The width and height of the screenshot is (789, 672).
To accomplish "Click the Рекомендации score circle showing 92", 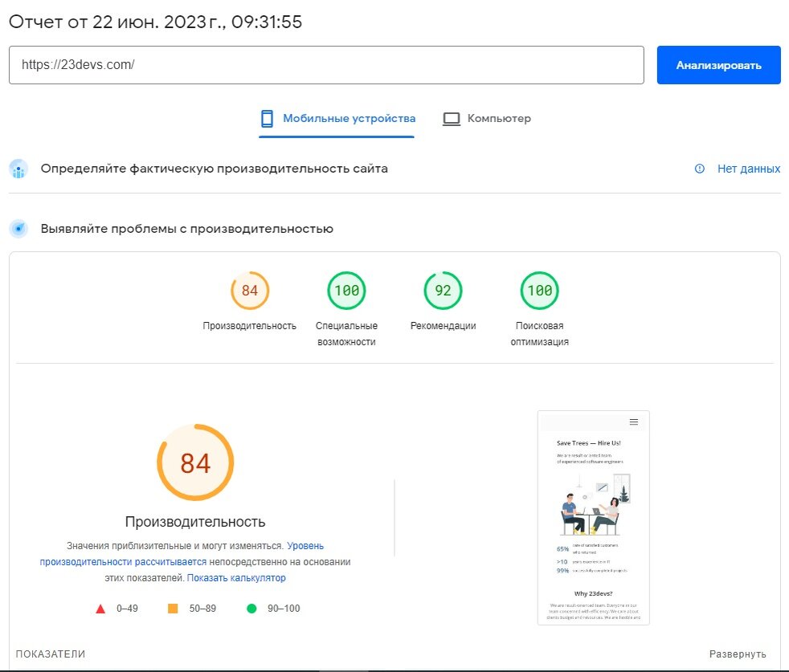I will tap(443, 291).
